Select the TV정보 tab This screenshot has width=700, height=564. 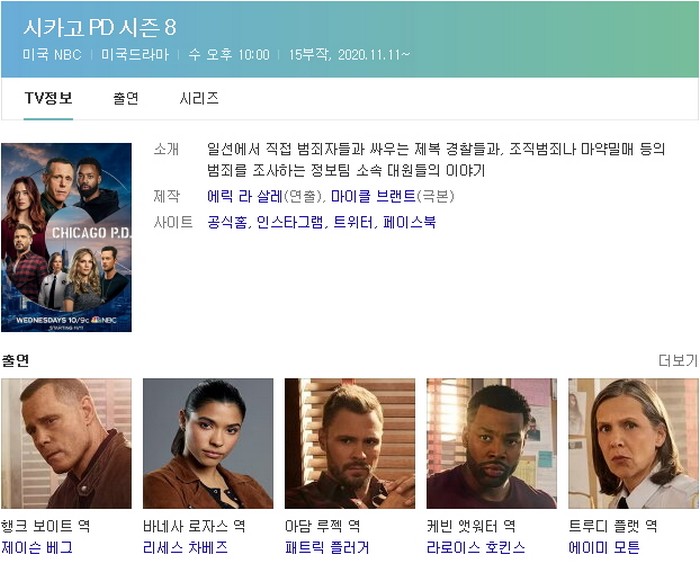[48, 98]
